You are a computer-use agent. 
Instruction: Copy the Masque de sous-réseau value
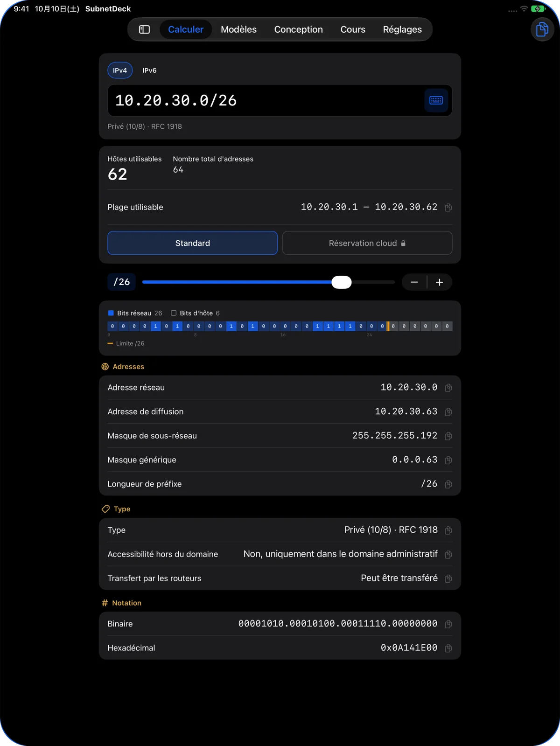pyautogui.click(x=448, y=436)
